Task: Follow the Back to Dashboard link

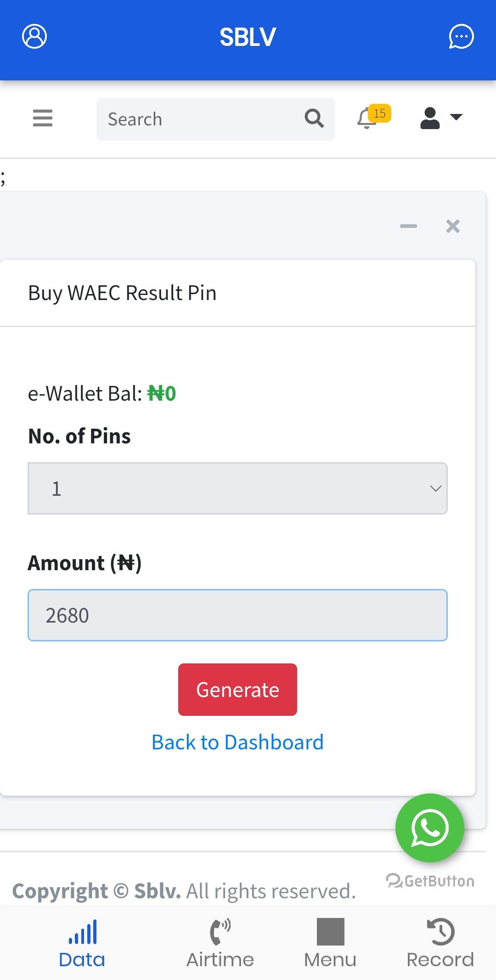Action: pyautogui.click(x=237, y=742)
